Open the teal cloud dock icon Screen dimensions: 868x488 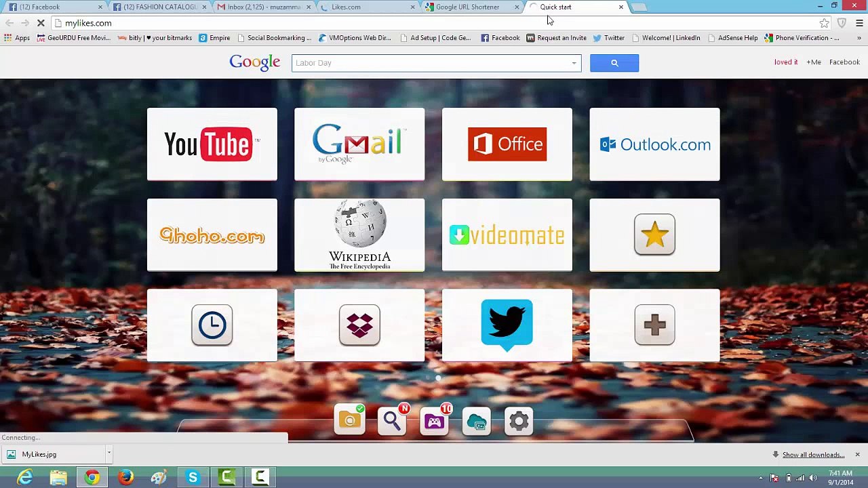click(477, 422)
